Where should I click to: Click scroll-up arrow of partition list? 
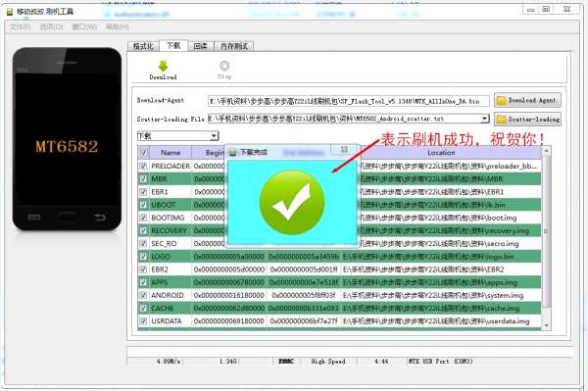click(547, 151)
